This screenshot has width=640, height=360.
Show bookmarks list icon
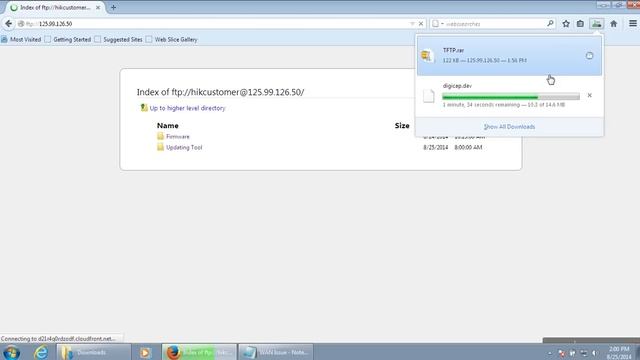pos(580,24)
